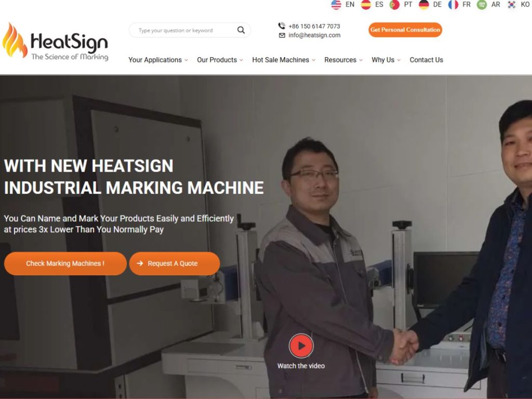Click Check Marking Machines button

65,263
